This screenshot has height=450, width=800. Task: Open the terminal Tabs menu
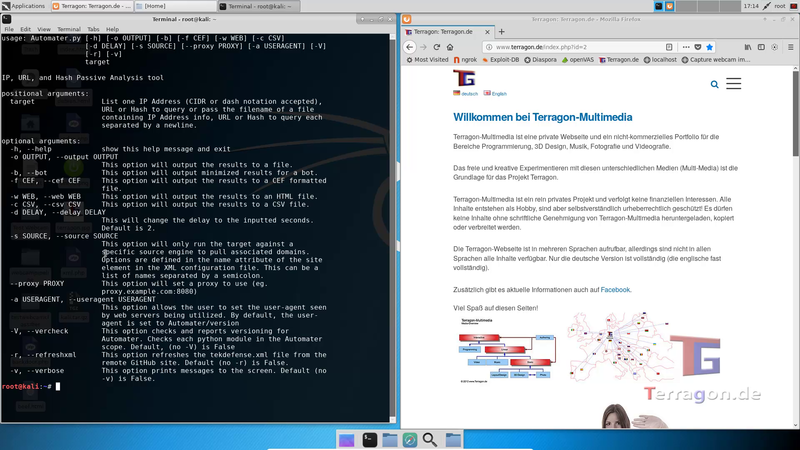tap(93, 29)
